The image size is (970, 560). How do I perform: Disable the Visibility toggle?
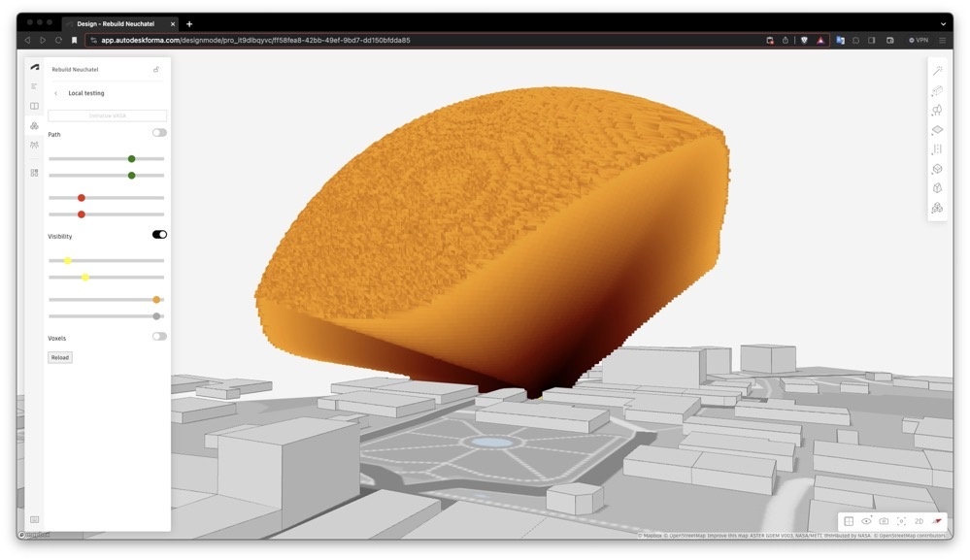(x=158, y=234)
